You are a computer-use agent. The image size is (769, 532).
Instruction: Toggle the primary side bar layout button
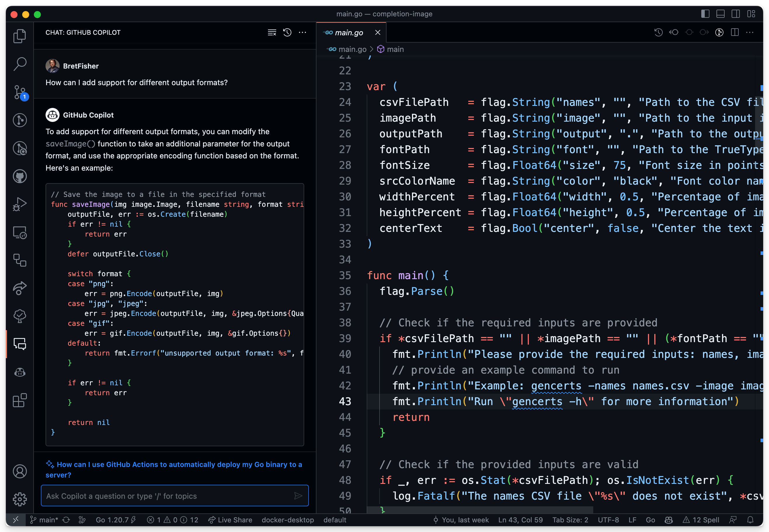pyautogui.click(x=705, y=14)
